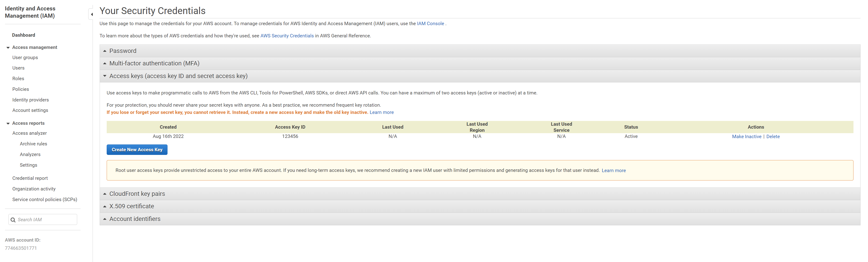Open the AWS Security Credentials reference link

point(287,36)
